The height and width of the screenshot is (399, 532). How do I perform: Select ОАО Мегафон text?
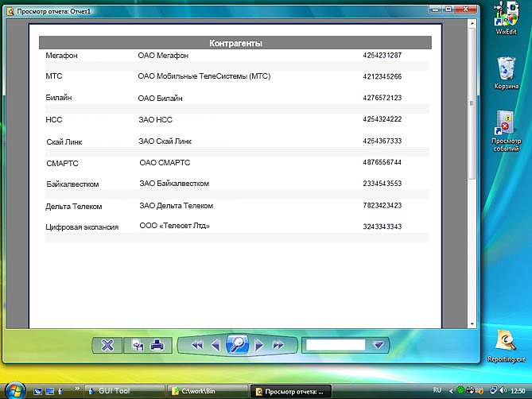pyautogui.click(x=163, y=56)
